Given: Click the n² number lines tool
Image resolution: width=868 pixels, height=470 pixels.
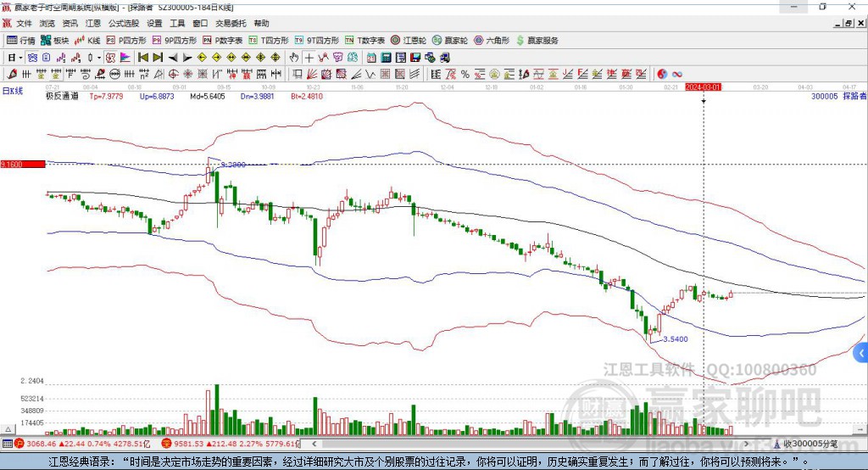Looking at the screenshot, I should point(144,74).
